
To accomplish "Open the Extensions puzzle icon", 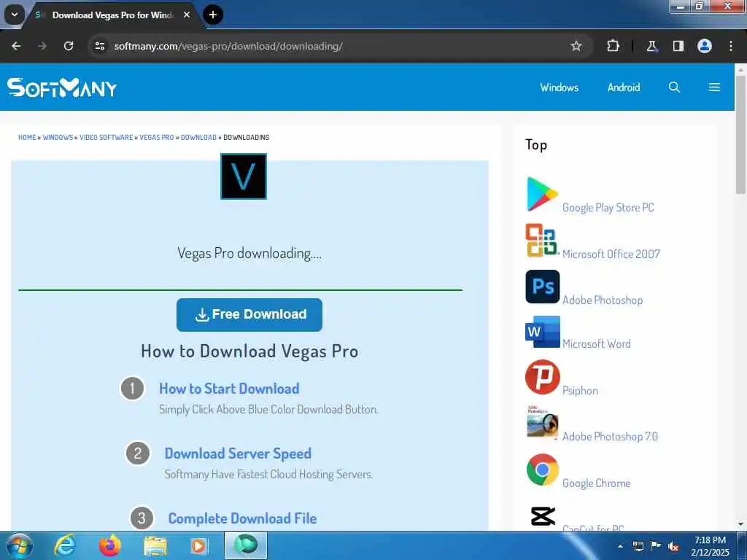I will 613,46.
